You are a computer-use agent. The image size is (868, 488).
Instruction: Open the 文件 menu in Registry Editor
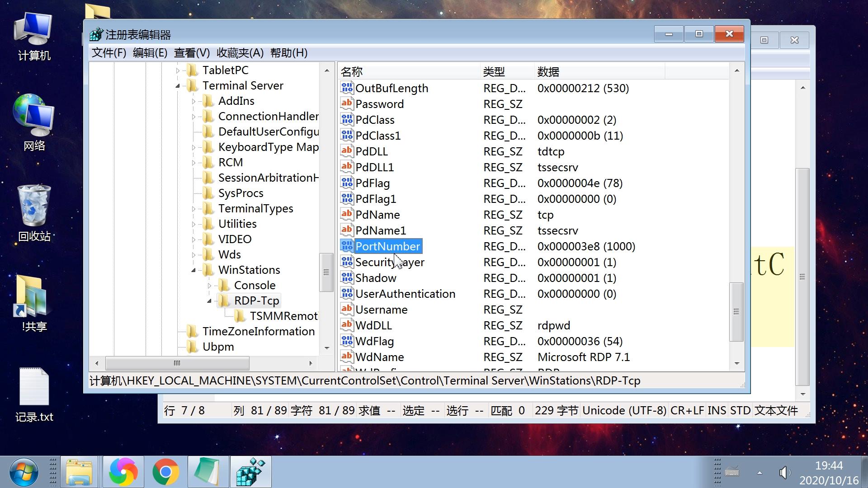pyautogui.click(x=110, y=52)
